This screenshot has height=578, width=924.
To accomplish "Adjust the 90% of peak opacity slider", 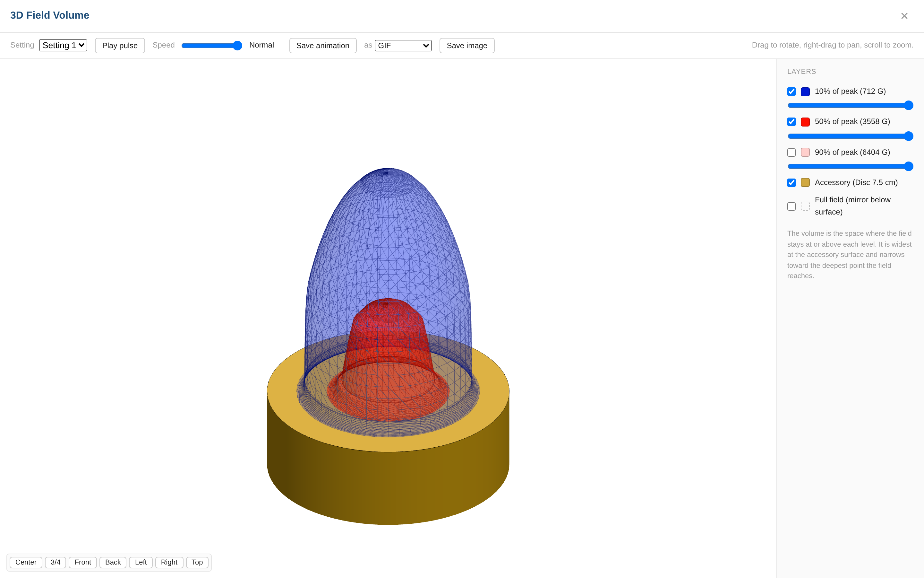I will coord(850,166).
